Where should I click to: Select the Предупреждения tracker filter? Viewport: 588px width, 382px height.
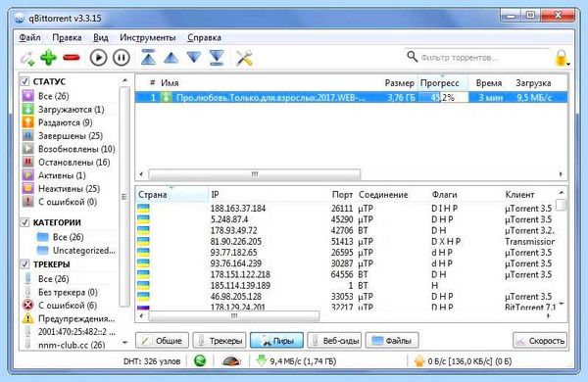point(69,318)
